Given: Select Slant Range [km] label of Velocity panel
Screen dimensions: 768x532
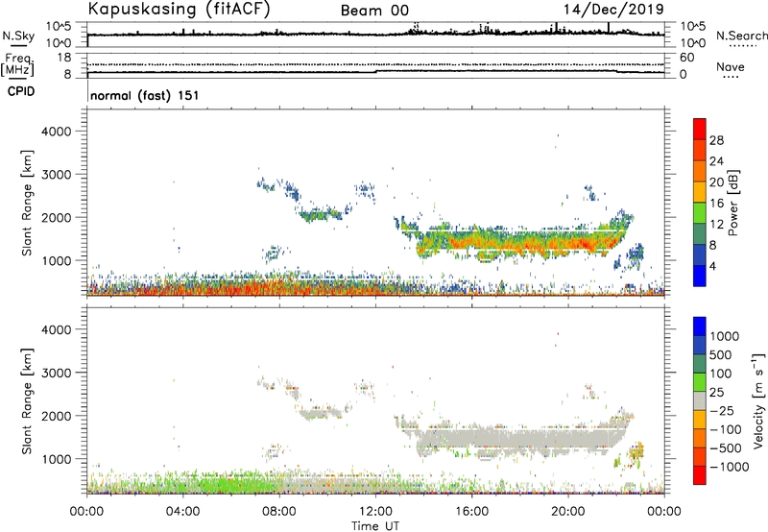Looking at the screenshot, I should pos(27,401).
